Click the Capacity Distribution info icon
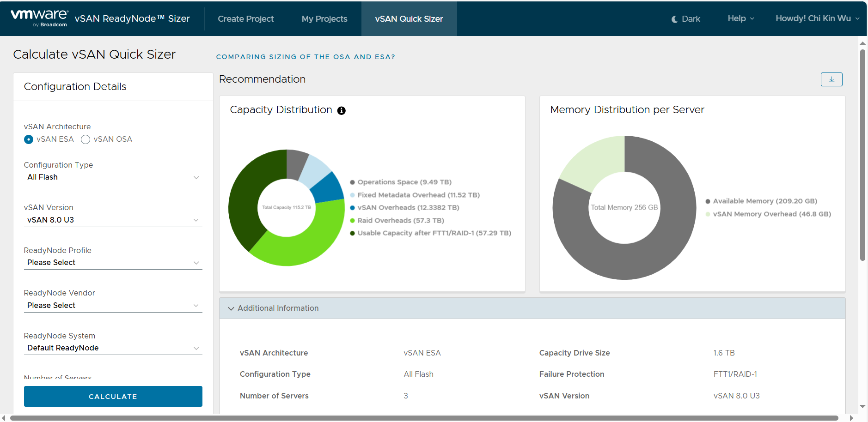The height and width of the screenshot is (422, 868). point(341,110)
